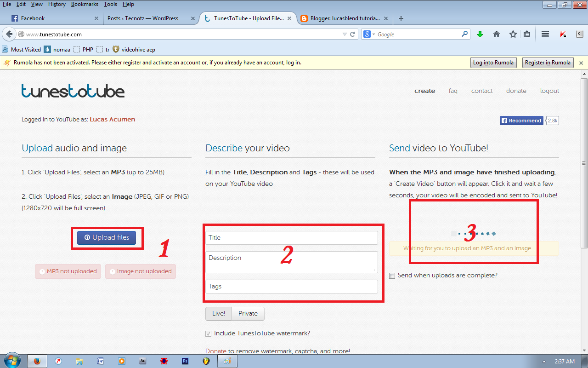Launch Photoshop from the taskbar

click(x=185, y=361)
